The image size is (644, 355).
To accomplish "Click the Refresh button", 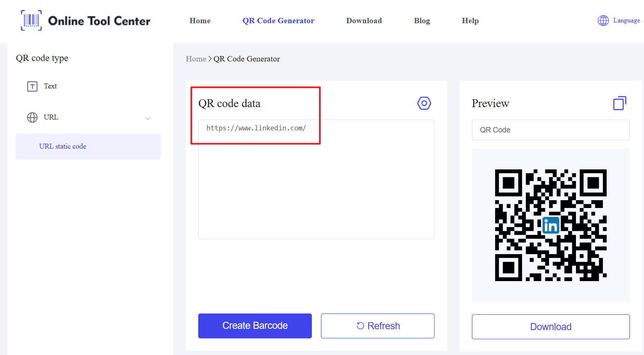I will point(378,326).
